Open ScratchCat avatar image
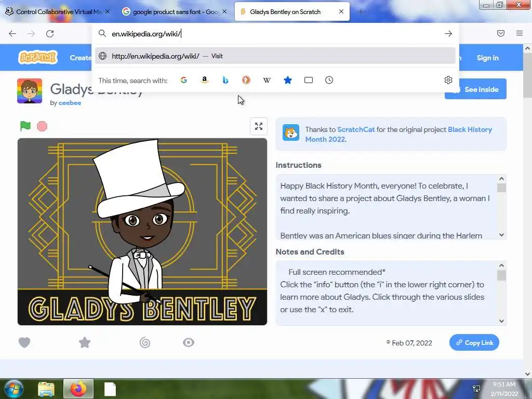This screenshot has width=532, height=399. [291, 132]
